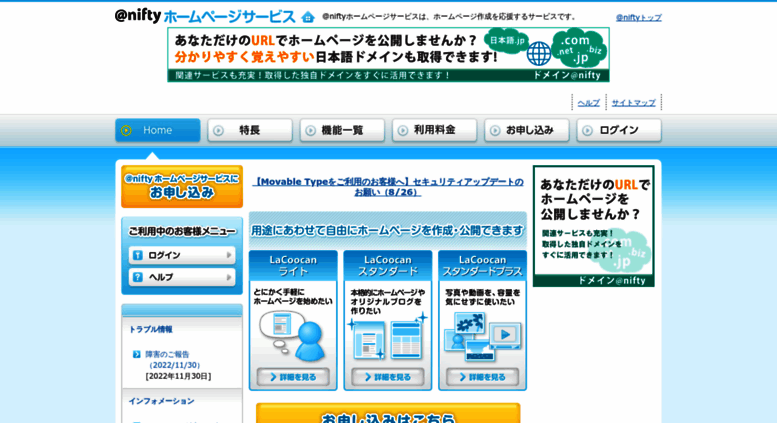The width and height of the screenshot is (777, 423).
Task: Click the small arrow at right of sidebar ログイン
Action: (229, 255)
